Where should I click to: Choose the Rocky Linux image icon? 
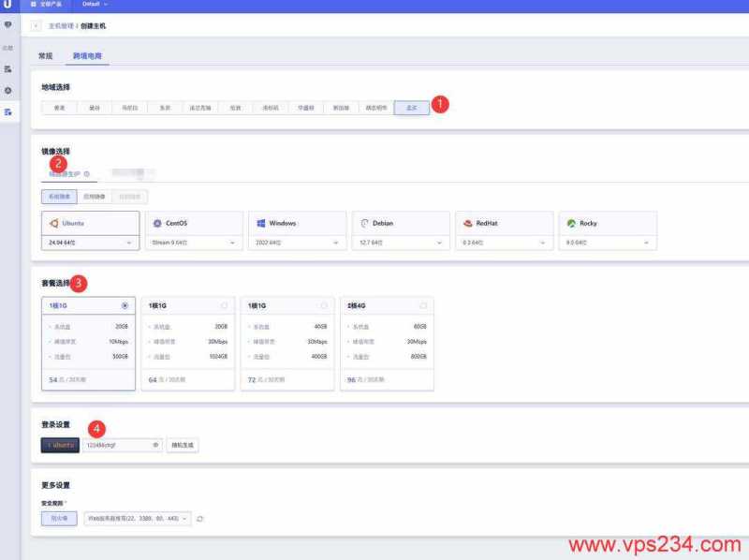571,224
